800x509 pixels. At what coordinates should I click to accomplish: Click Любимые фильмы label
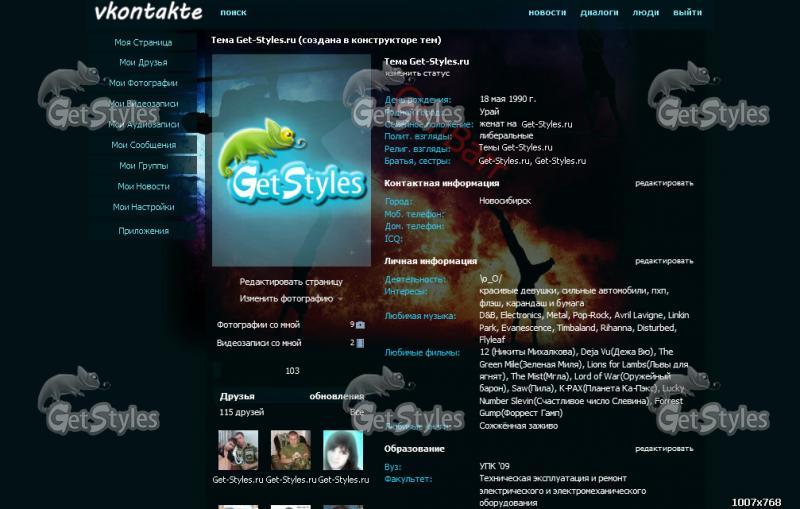(422, 352)
